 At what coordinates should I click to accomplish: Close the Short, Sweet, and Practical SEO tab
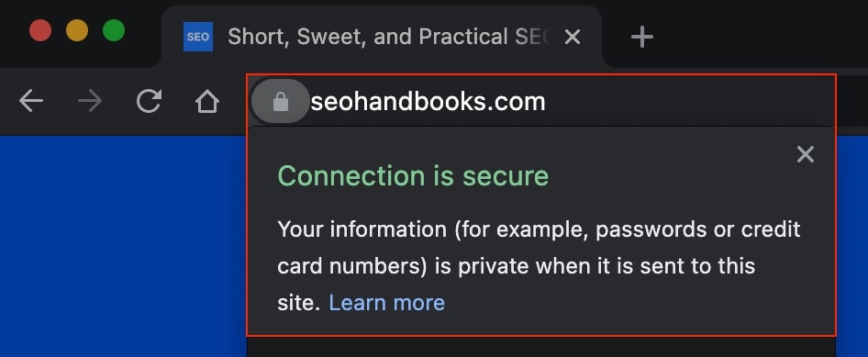(572, 37)
